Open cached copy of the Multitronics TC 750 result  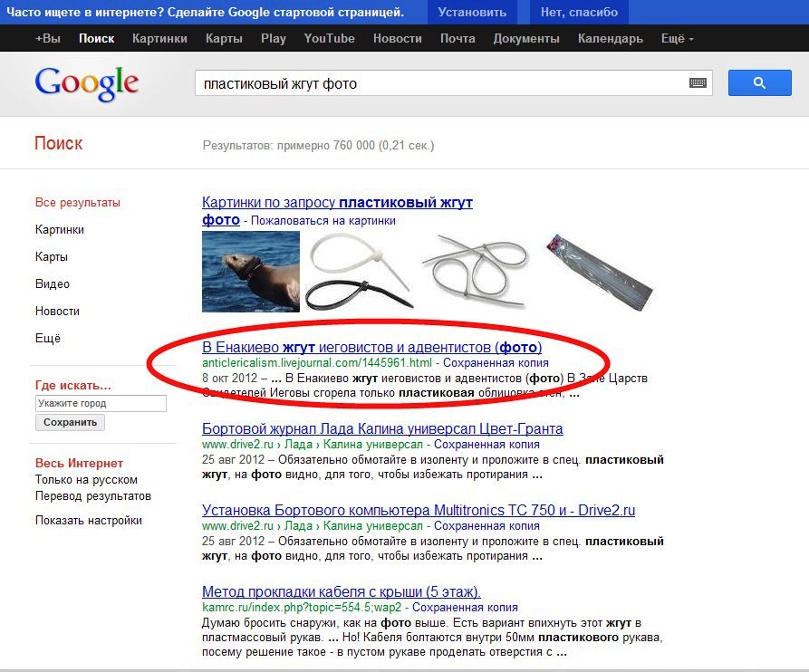coord(486,525)
